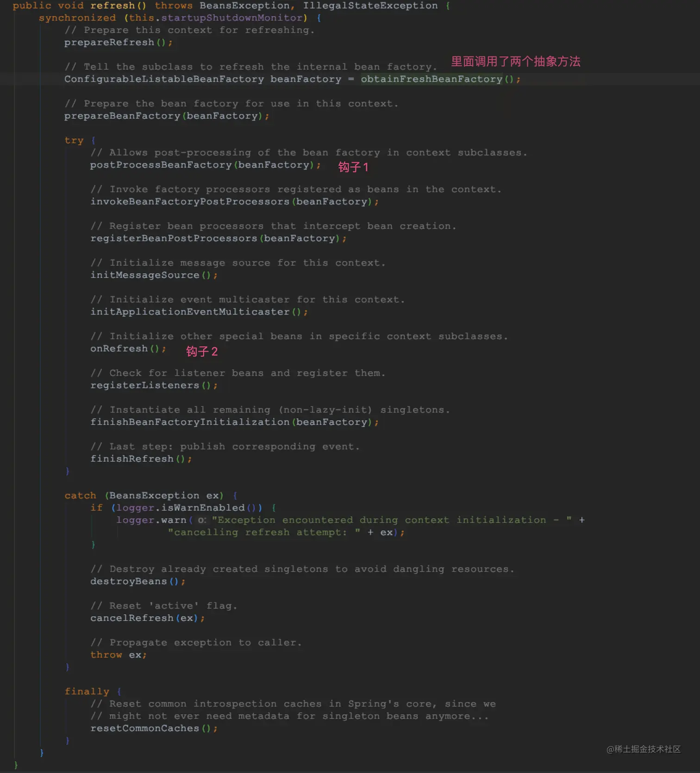Click comment "Reset 'active' flag."
Screen dimensions: 700x773
click(164, 606)
